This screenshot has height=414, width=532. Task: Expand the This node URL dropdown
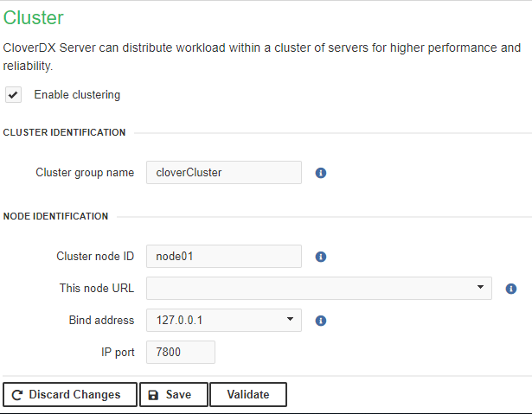319,288
